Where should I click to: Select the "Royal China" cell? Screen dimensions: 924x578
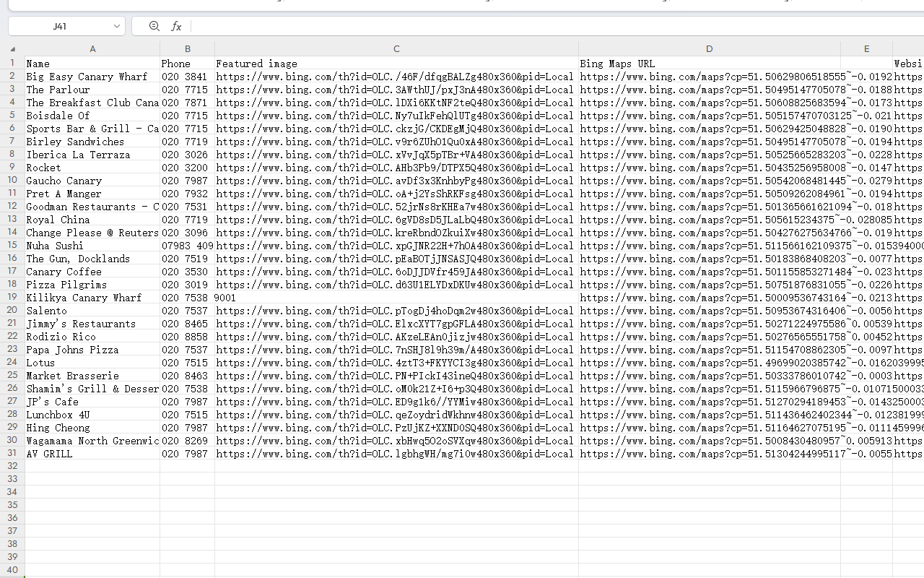point(92,220)
